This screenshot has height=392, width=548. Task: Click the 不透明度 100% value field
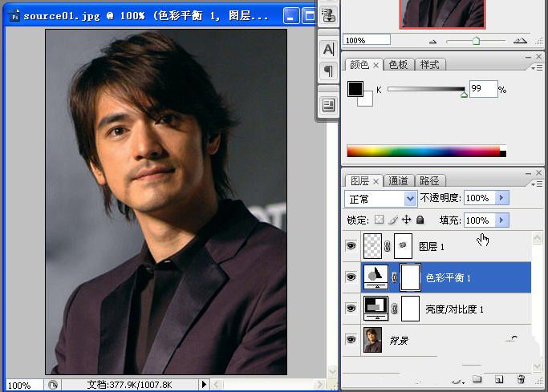point(480,198)
